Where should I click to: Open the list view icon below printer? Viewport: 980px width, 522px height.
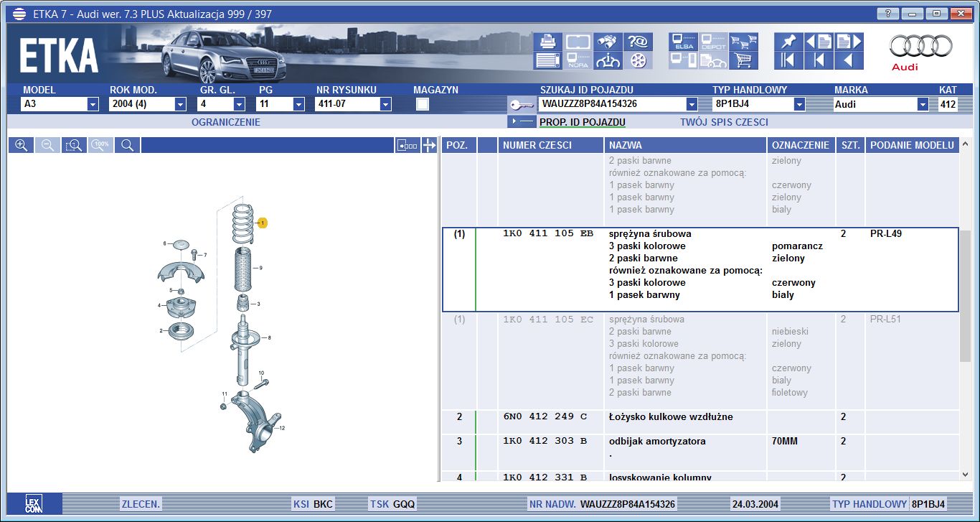pyautogui.click(x=548, y=60)
